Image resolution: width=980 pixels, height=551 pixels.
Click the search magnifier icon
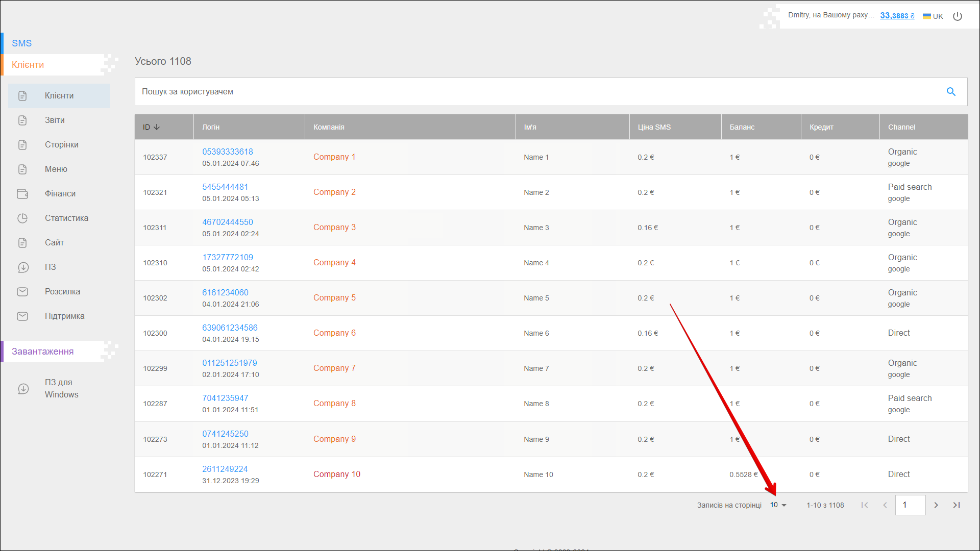tap(951, 92)
